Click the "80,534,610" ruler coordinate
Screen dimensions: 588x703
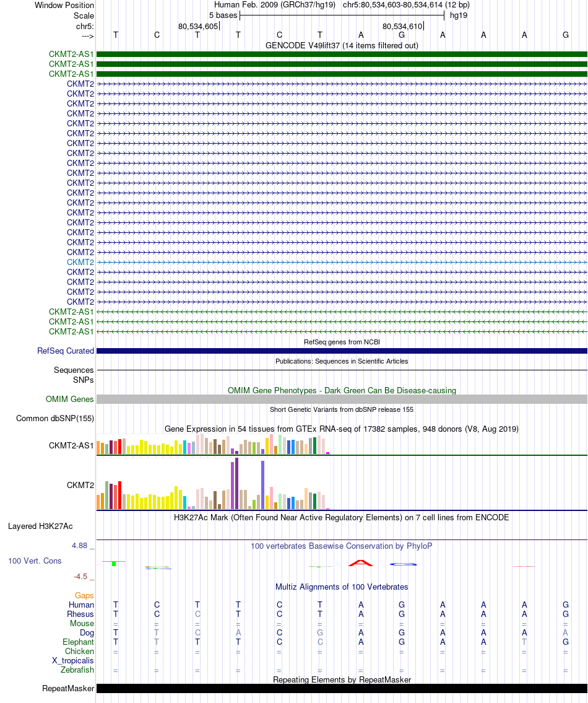(x=402, y=27)
